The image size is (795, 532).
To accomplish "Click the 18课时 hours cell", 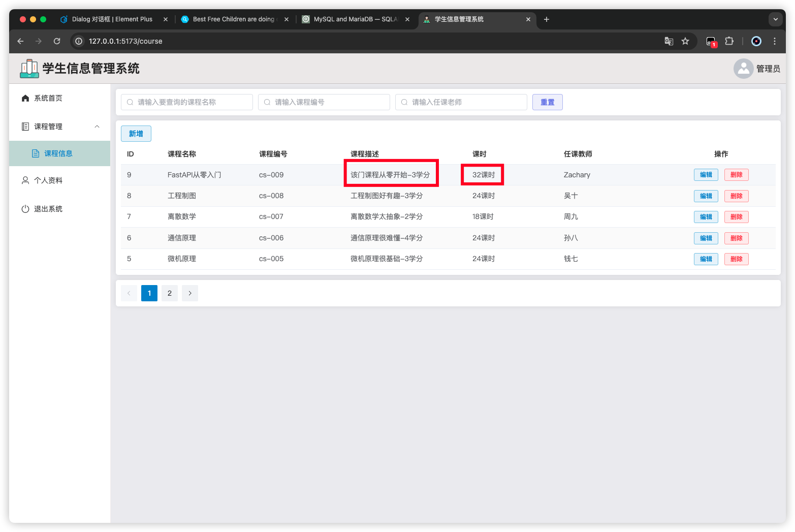I will click(x=483, y=216).
